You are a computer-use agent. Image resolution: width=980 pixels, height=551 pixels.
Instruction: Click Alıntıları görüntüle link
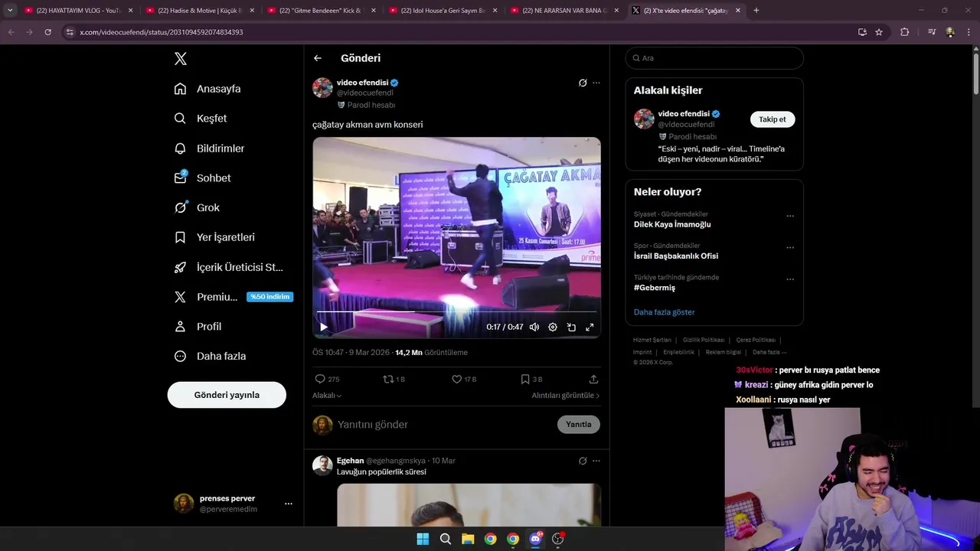pyautogui.click(x=566, y=396)
